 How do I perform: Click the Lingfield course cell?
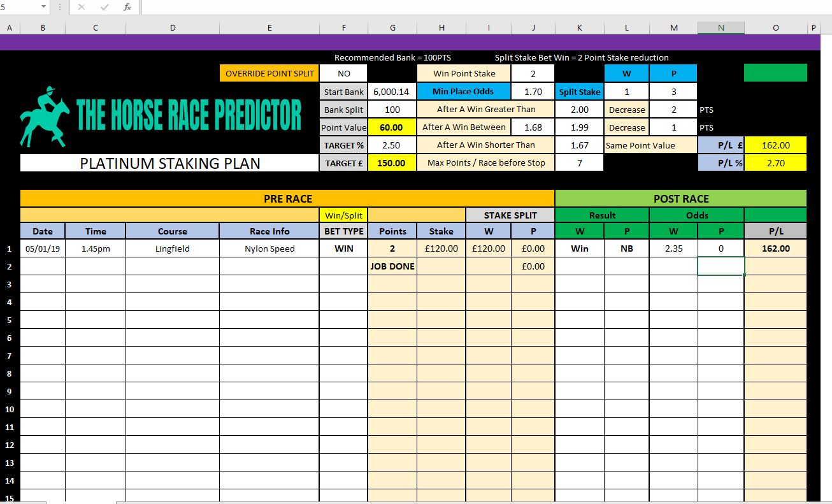pos(173,248)
